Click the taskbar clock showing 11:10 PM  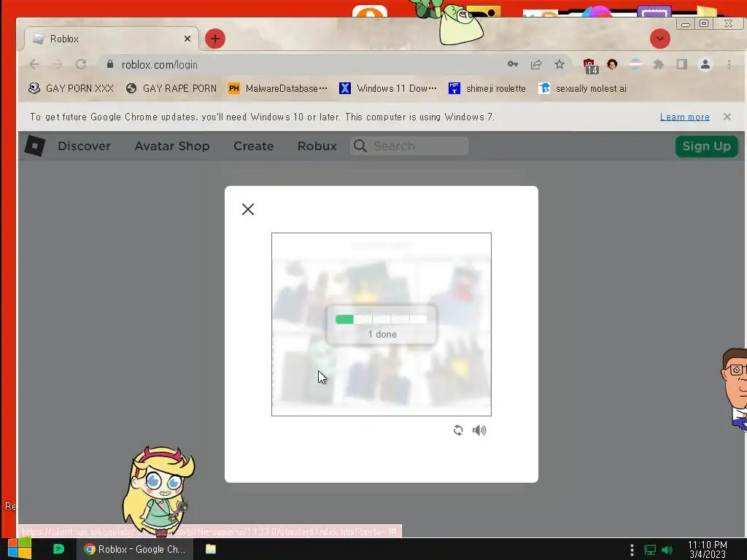point(708,550)
